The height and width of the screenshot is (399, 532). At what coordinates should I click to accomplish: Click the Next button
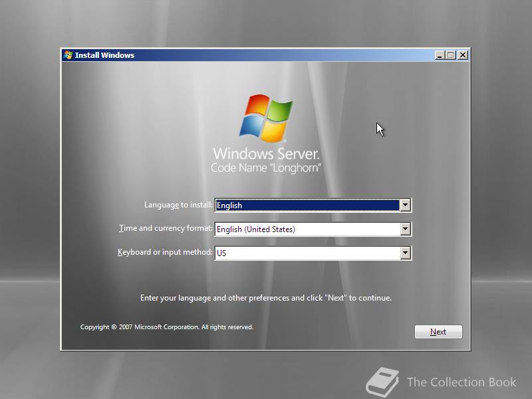coord(438,331)
